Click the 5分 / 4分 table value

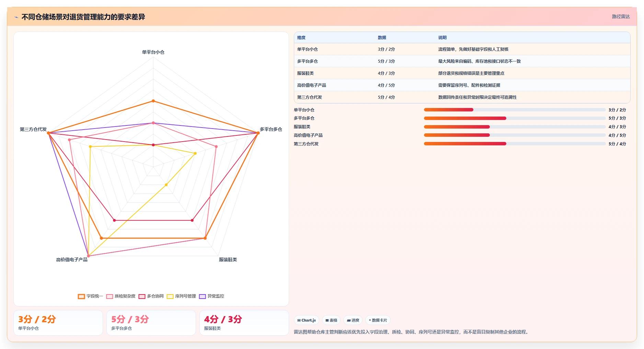pyautogui.click(x=387, y=97)
